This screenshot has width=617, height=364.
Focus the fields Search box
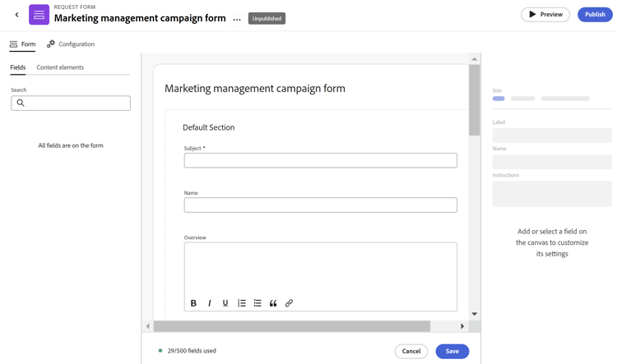click(x=71, y=103)
